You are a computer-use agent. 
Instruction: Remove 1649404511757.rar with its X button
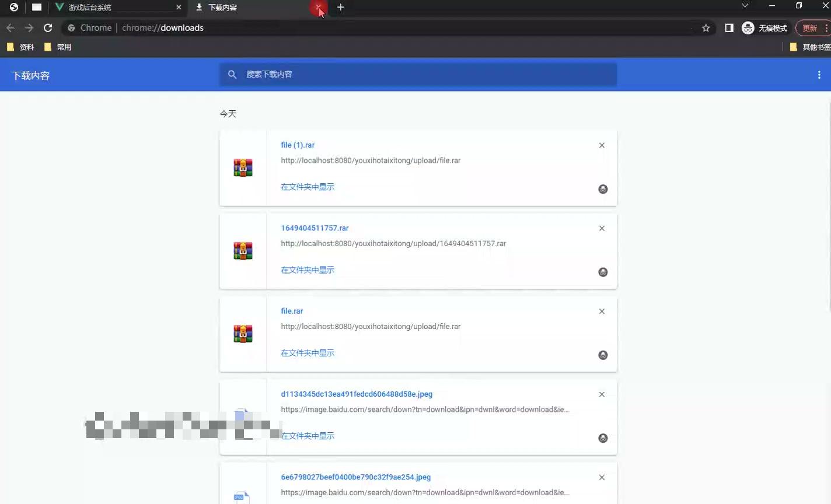602,228
